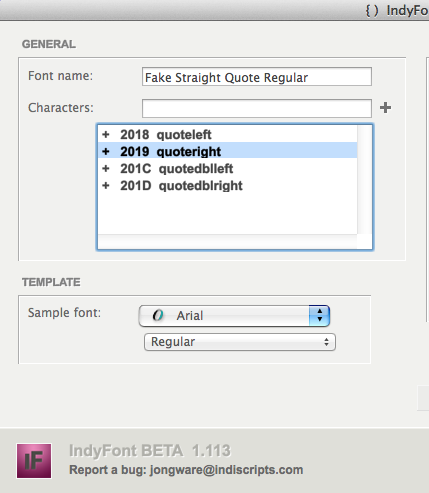429x493 pixels.
Task: Select the 201C quotedblleft list row
Action: click(x=228, y=168)
